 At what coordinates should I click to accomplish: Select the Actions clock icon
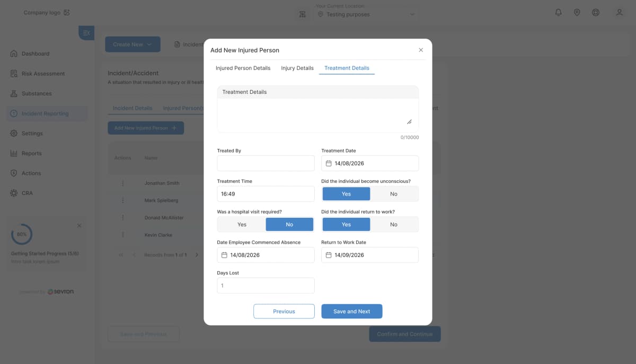(13, 173)
